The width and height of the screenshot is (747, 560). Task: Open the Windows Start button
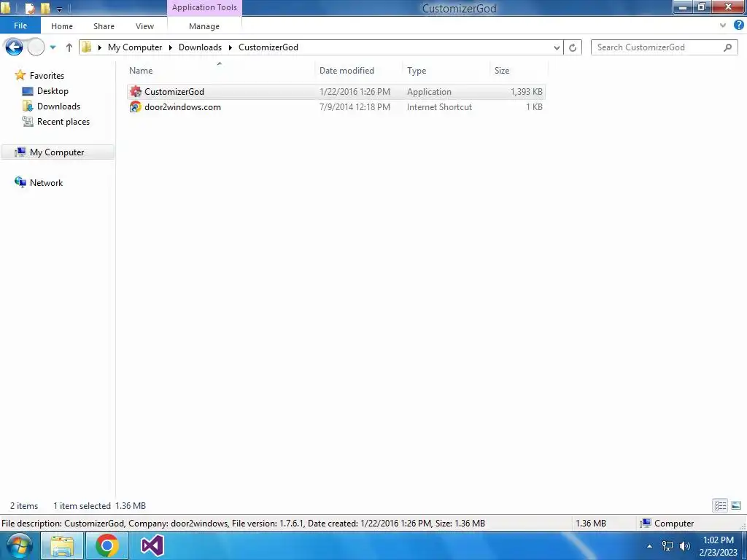tap(19, 545)
